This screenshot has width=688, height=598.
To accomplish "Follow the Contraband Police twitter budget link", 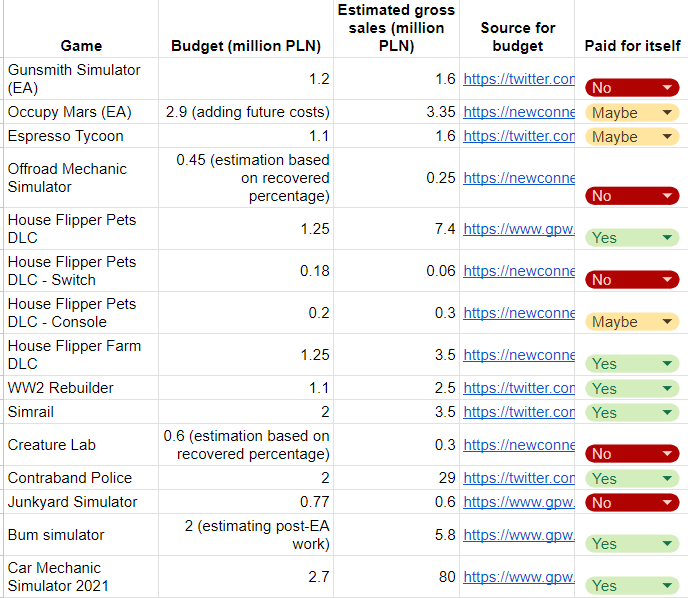I will (519, 478).
